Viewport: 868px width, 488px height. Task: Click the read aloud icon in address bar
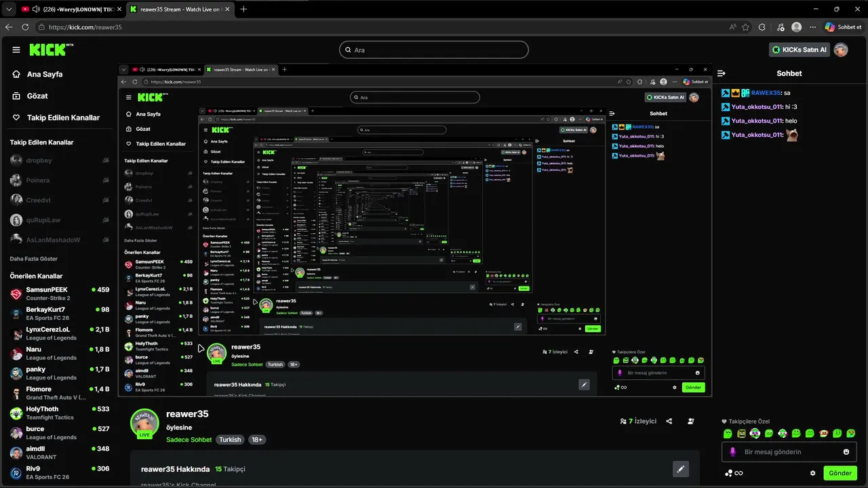(x=733, y=27)
